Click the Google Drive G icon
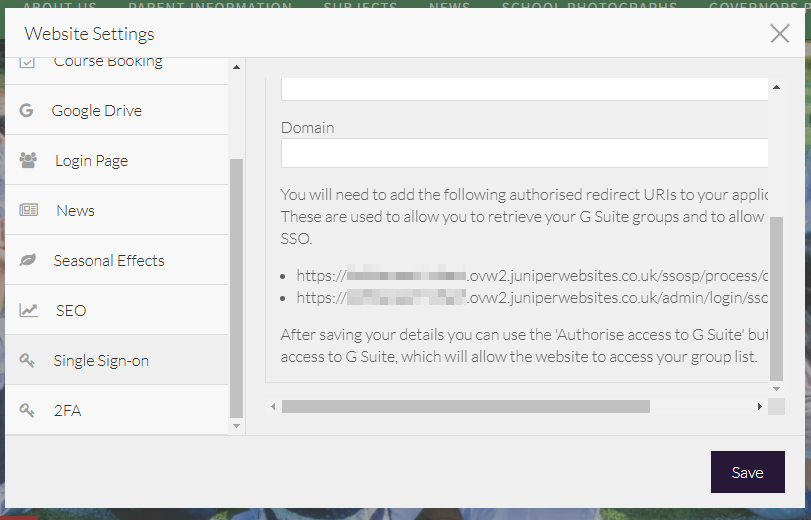 [27, 111]
